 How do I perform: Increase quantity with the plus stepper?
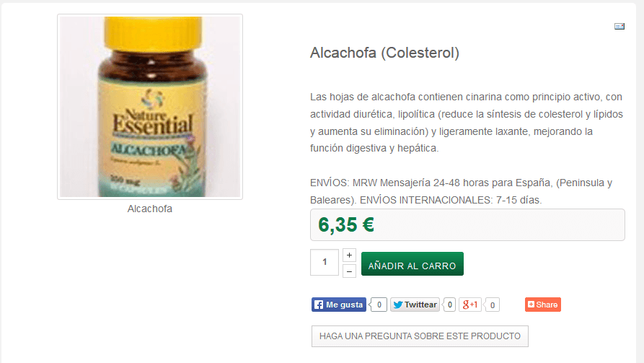pos(349,255)
